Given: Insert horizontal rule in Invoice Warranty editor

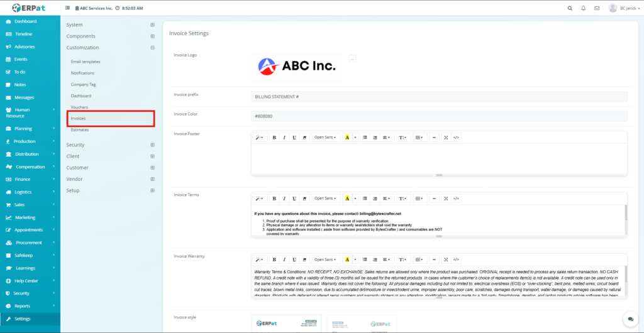Looking at the screenshot, I should (x=434, y=259).
